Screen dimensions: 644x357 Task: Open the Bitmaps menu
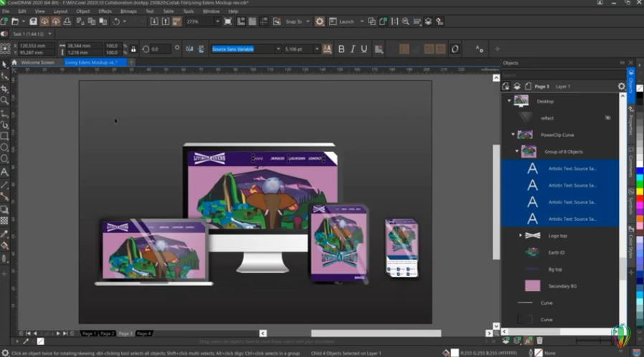pos(128,11)
